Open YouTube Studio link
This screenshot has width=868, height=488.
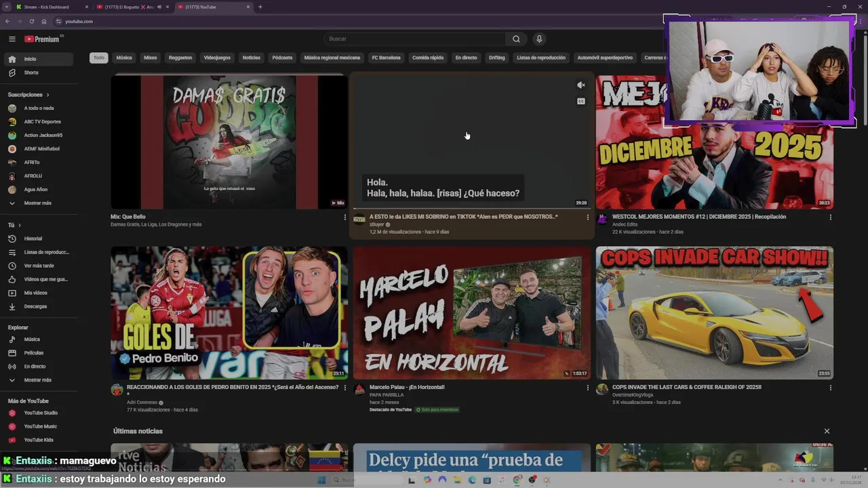pos(40,413)
